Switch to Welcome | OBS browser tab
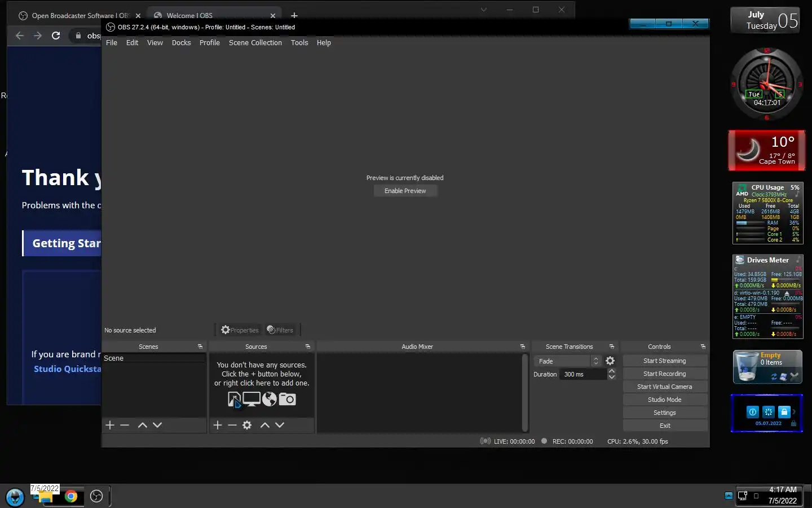The width and height of the screenshot is (812, 508). pyautogui.click(x=214, y=15)
